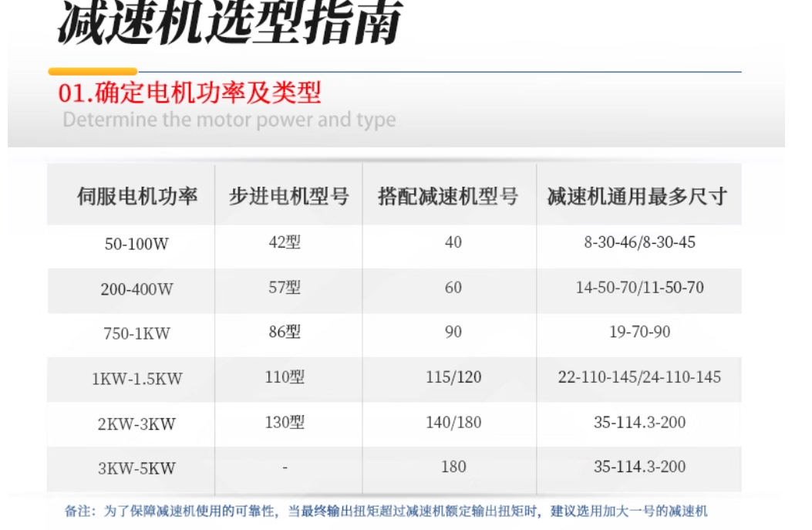Click the orange accent bar above the heading

pos(93,72)
